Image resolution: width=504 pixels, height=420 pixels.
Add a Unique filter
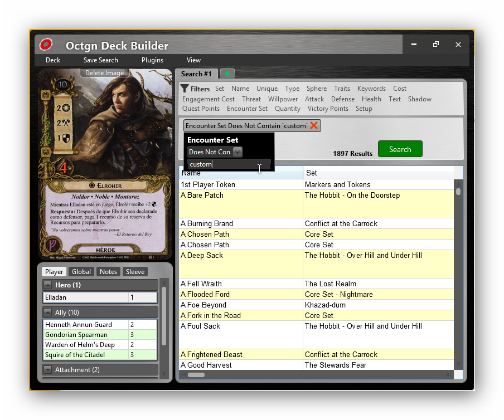coord(267,89)
